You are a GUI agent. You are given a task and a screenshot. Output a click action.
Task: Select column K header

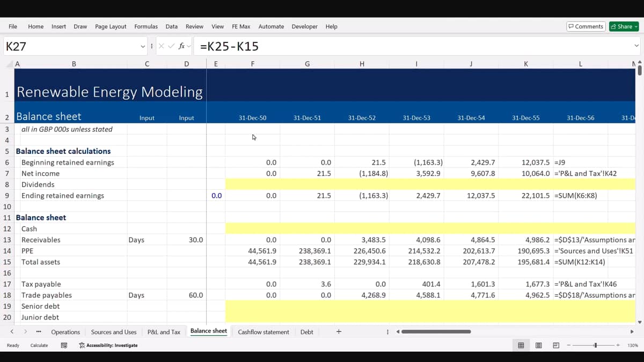(525, 64)
